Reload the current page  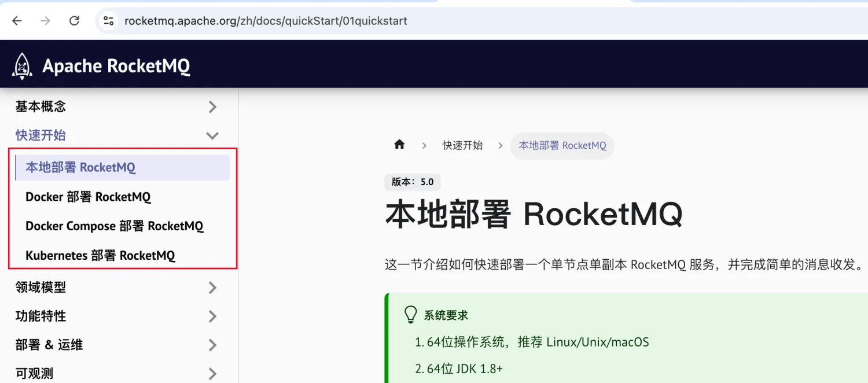pos(74,21)
